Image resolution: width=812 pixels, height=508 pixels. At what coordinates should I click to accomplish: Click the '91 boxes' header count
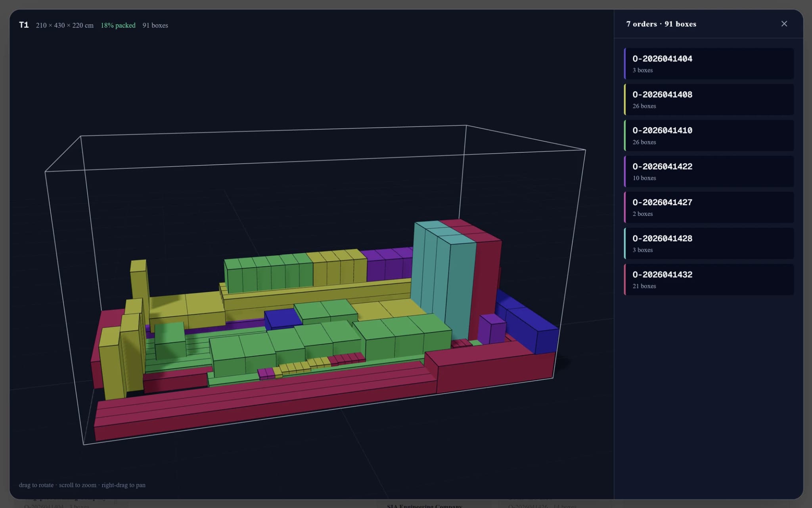[x=155, y=25]
